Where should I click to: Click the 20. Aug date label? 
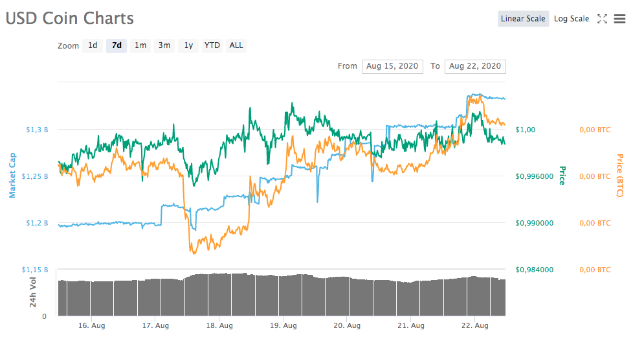[x=347, y=325]
